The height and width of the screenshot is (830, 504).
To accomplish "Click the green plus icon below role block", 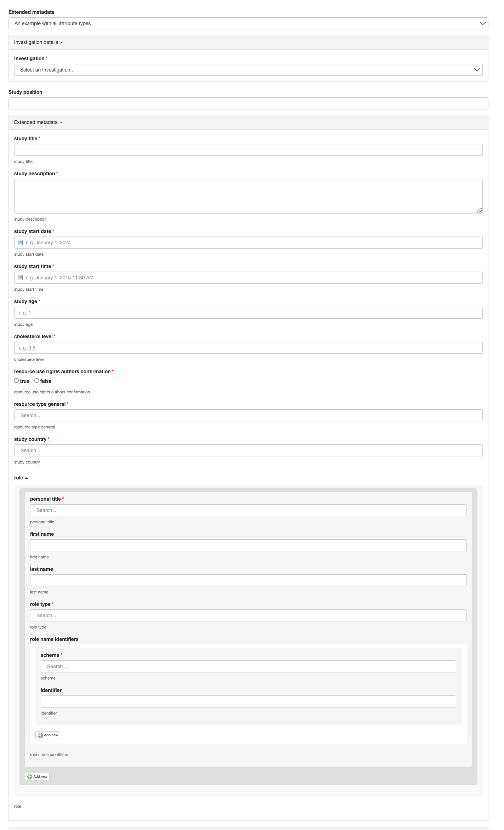I will (x=30, y=777).
